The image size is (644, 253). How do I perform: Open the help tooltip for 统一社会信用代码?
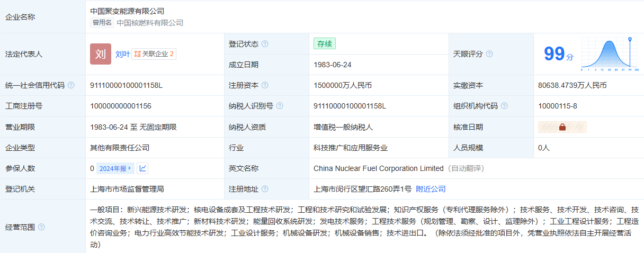[x=71, y=85]
